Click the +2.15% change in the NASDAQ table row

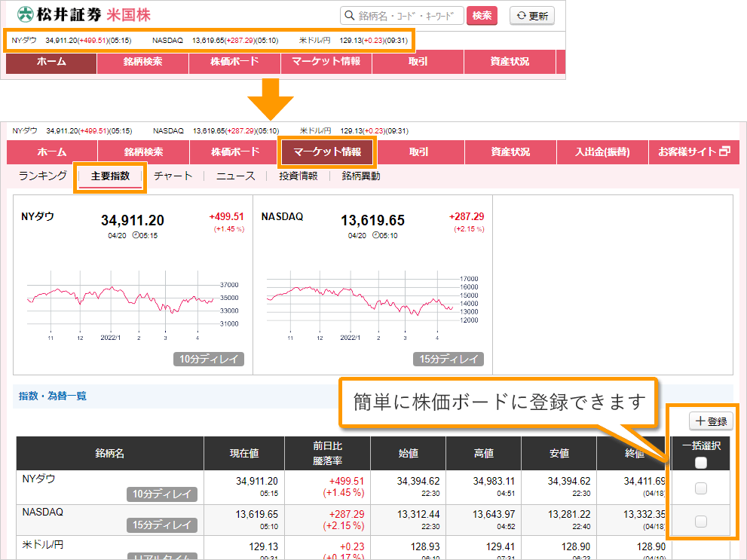pyautogui.click(x=344, y=526)
